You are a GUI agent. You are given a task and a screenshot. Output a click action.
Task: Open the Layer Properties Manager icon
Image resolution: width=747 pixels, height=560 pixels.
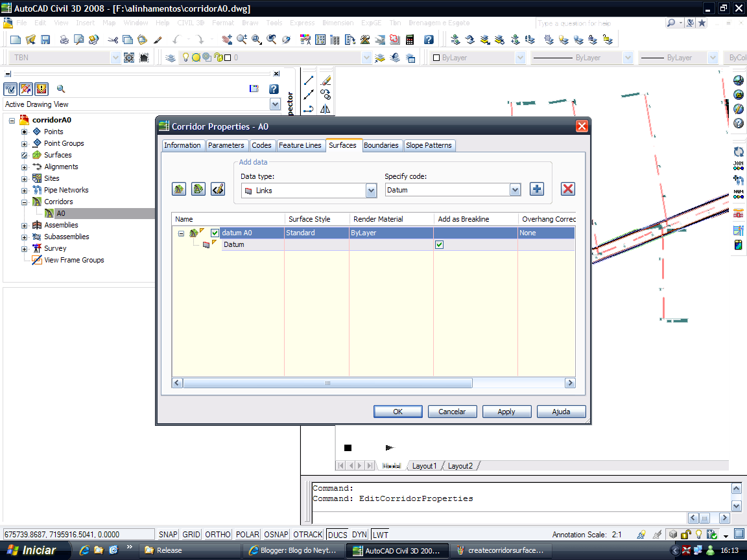coord(170,58)
